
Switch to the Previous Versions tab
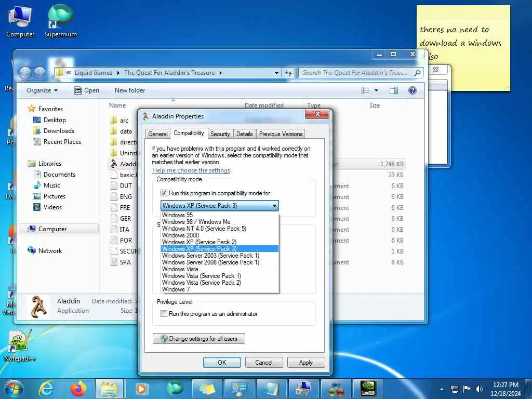281,134
